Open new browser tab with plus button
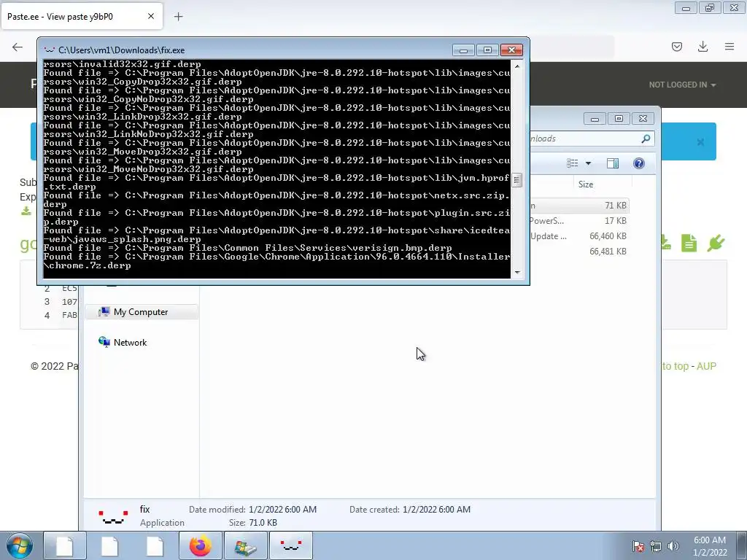 point(178,17)
